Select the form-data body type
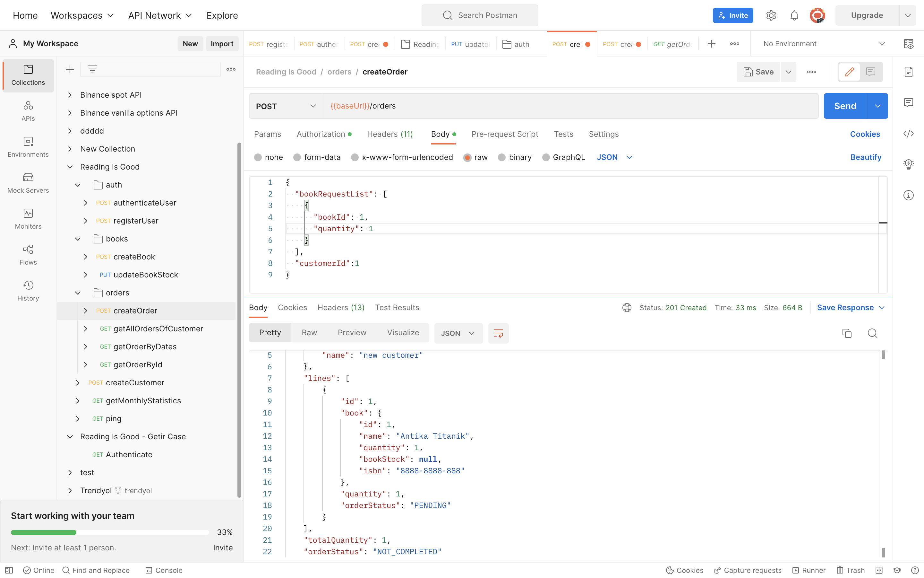This screenshot has width=924, height=578. coord(317,157)
